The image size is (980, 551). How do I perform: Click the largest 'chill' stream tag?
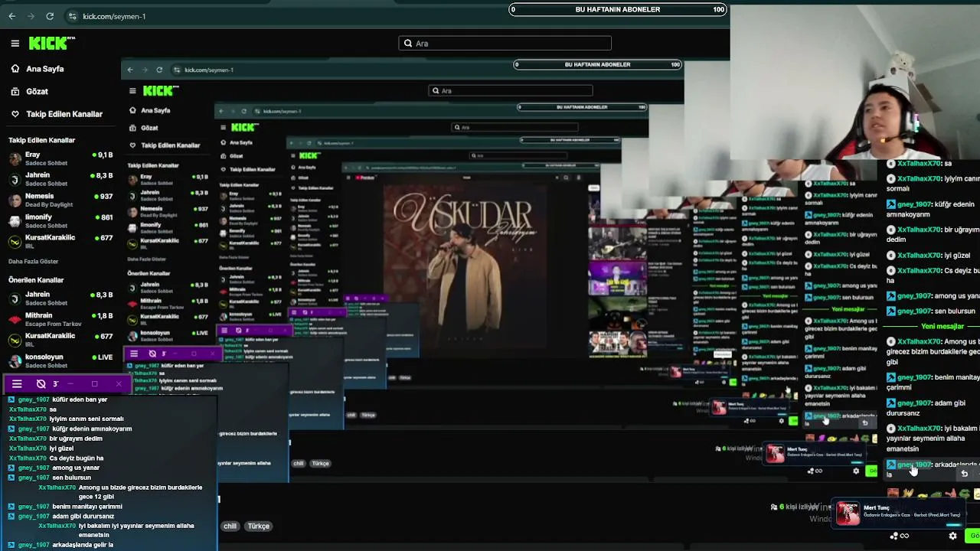(x=230, y=527)
